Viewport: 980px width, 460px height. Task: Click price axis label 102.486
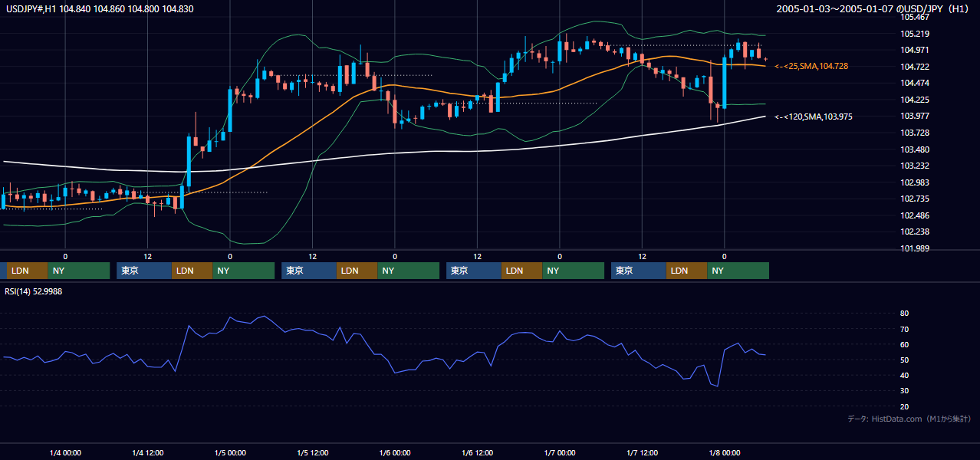point(916,215)
